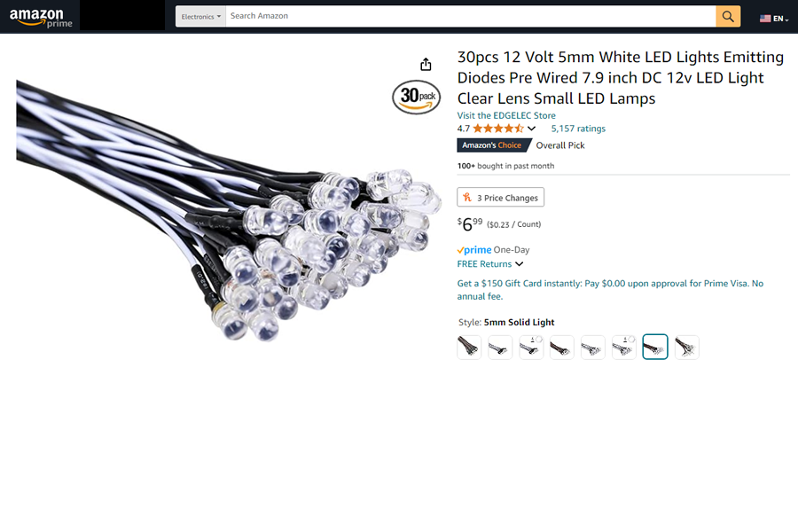Image resolution: width=798 pixels, height=532 pixels.
Task: Expand the FREE Returns chevron
Action: click(x=519, y=263)
